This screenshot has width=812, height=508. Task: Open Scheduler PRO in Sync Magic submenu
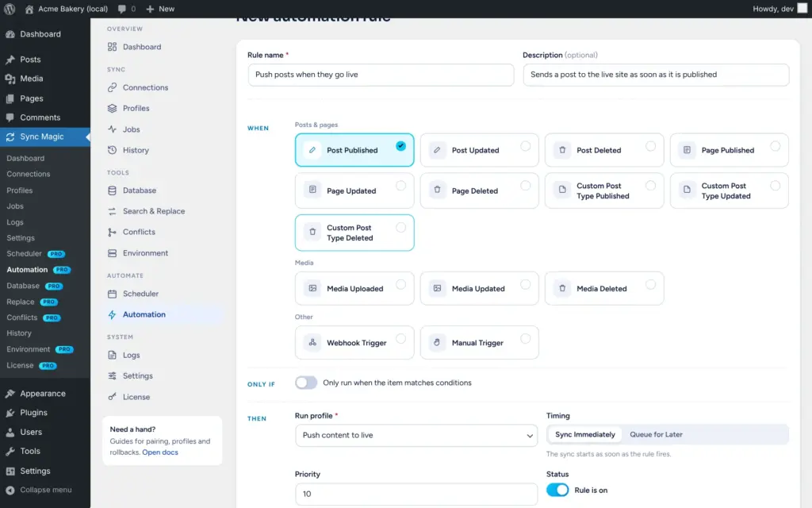pyautogui.click(x=35, y=254)
